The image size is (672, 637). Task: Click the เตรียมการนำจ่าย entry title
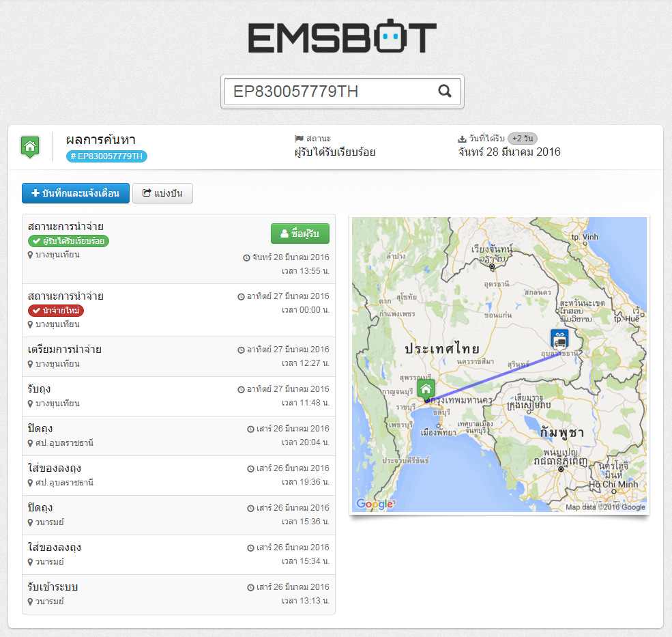[65, 349]
